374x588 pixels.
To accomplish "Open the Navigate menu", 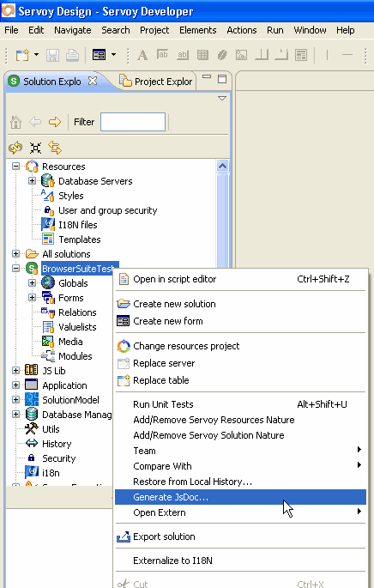I will pos(73,30).
